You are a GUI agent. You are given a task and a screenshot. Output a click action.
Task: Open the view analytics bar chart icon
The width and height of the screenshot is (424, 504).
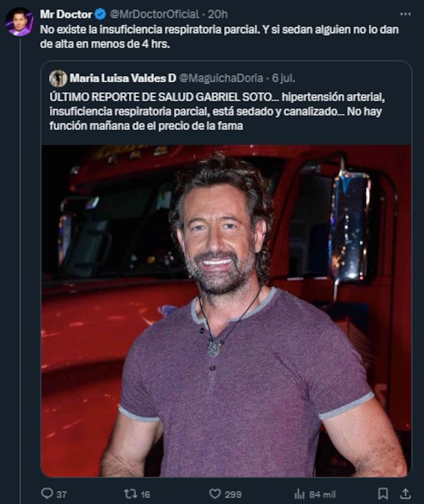coord(300,493)
